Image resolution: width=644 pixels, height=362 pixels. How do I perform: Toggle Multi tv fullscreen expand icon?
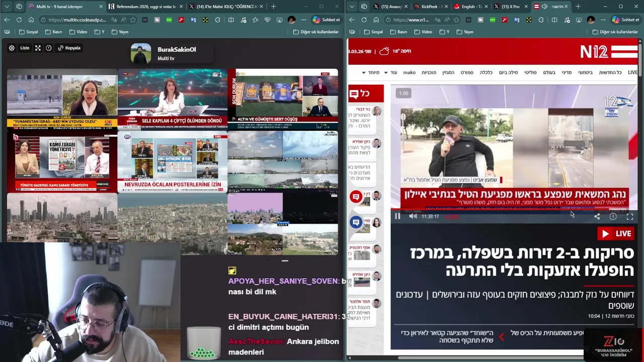pyautogui.click(x=38, y=48)
